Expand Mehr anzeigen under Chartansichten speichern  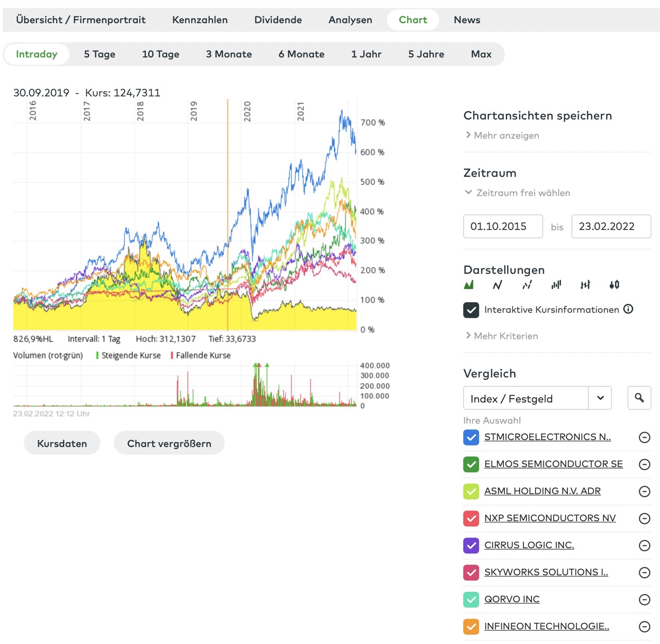click(506, 135)
